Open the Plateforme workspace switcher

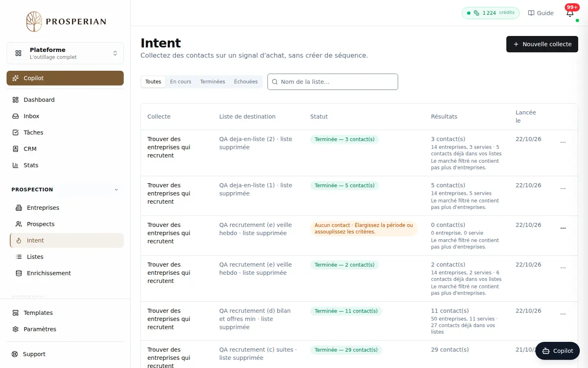pyautogui.click(x=65, y=53)
